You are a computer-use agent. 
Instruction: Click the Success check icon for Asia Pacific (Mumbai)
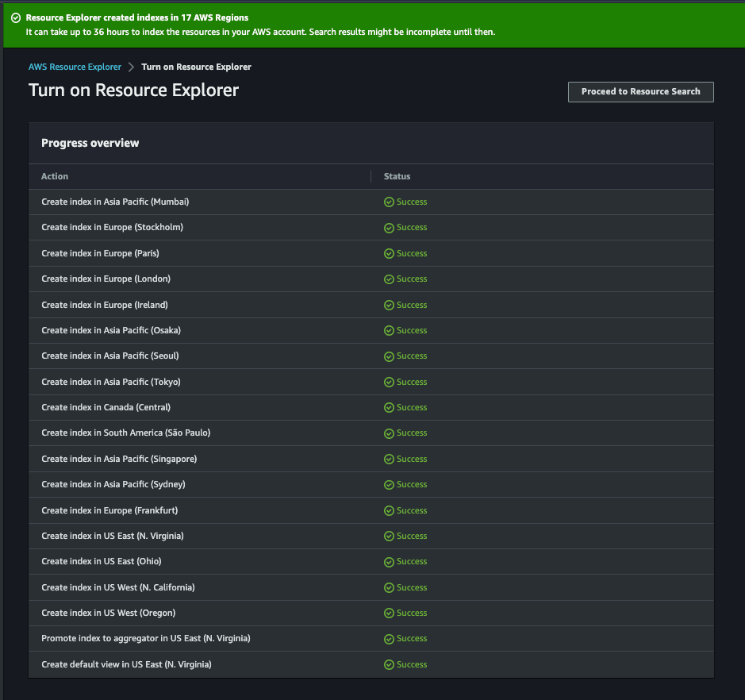pos(390,202)
